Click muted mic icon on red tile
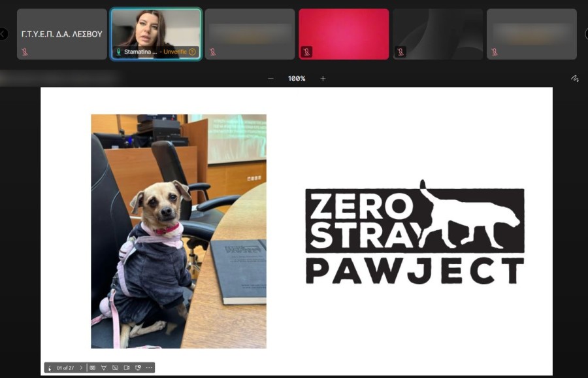This screenshot has width=588, height=378. click(x=306, y=52)
